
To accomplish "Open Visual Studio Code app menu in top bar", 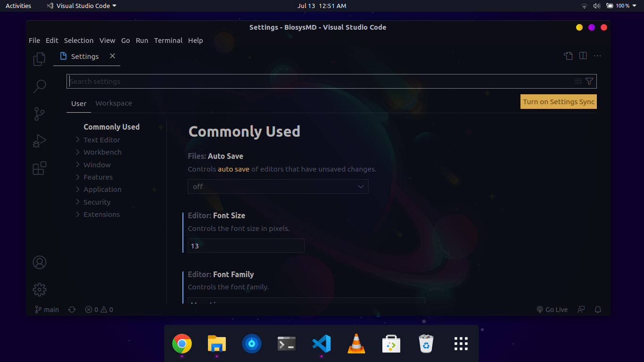I will pos(81,6).
